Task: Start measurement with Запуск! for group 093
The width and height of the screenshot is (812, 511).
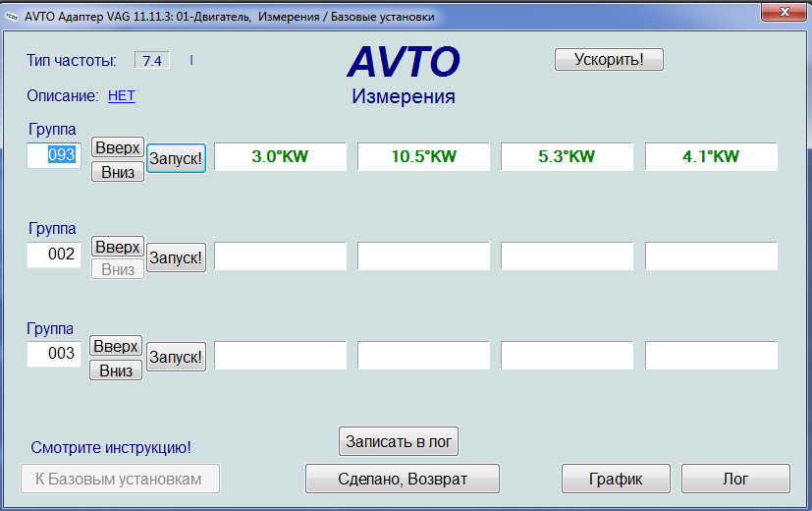Action: tap(176, 158)
